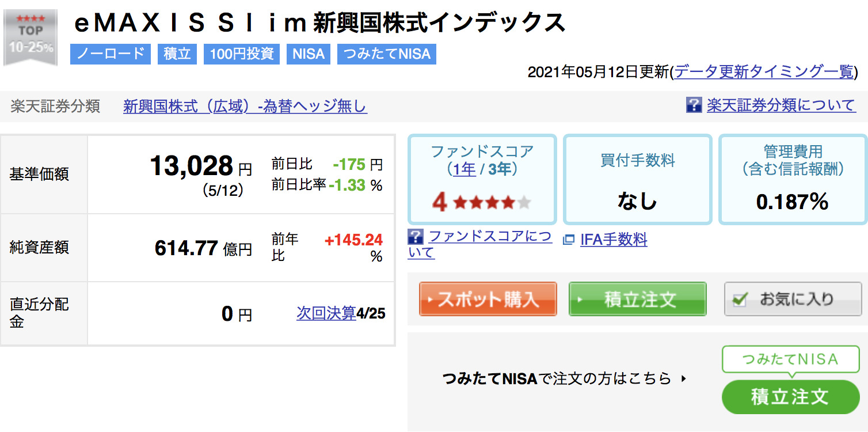868x432 pixels.
Task: Open the ファンドスコアについて link
Action: tap(479, 244)
